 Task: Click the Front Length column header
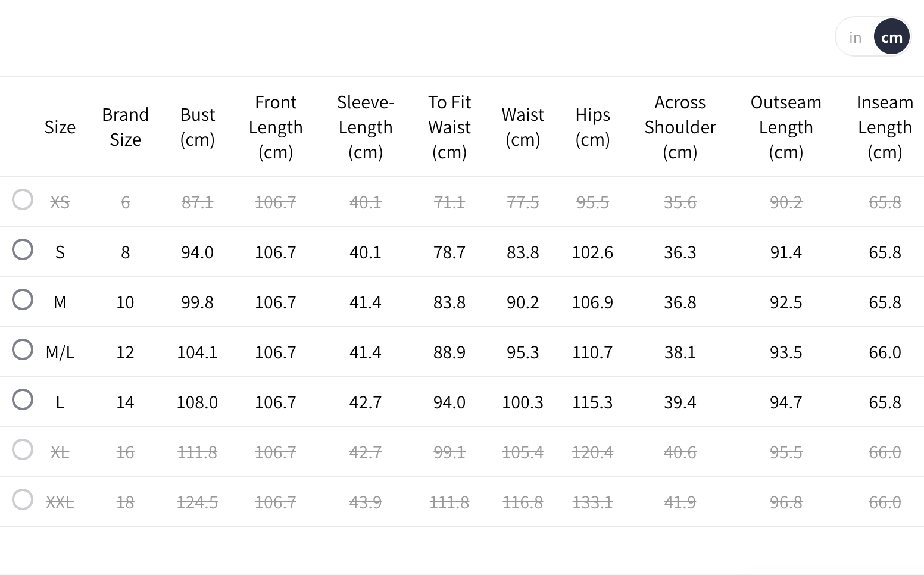point(276,127)
